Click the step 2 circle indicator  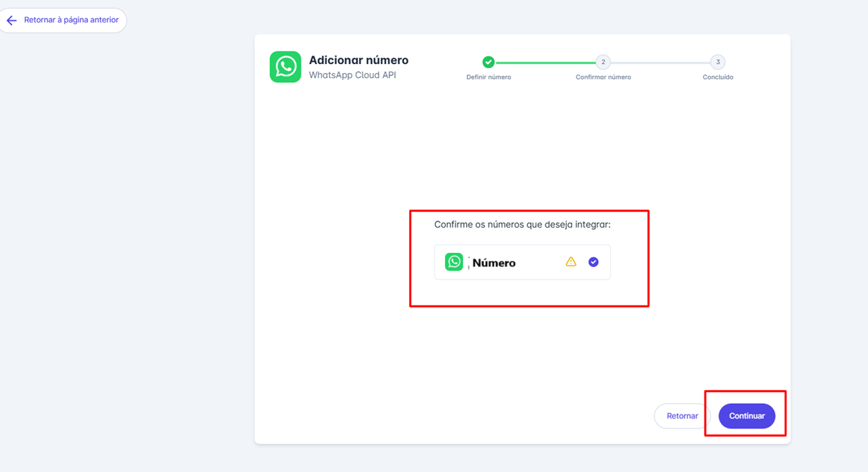pos(603,63)
